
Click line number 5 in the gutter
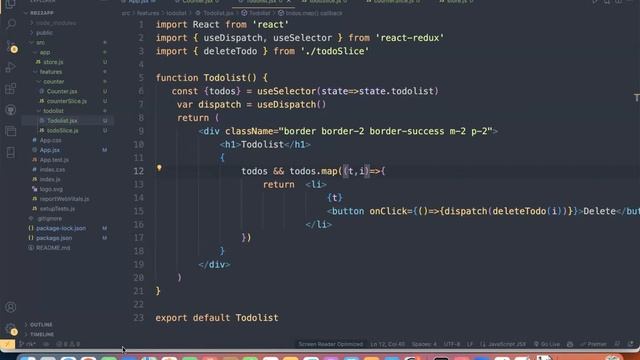click(141, 78)
